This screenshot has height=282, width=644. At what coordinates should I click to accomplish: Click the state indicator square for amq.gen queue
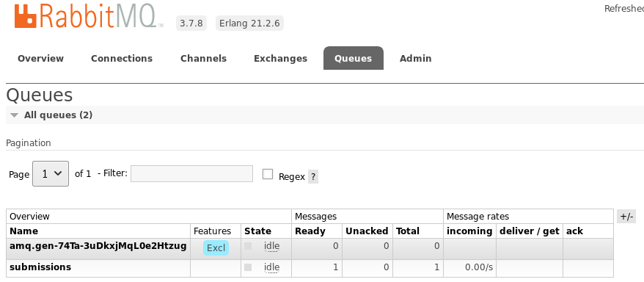[248, 246]
